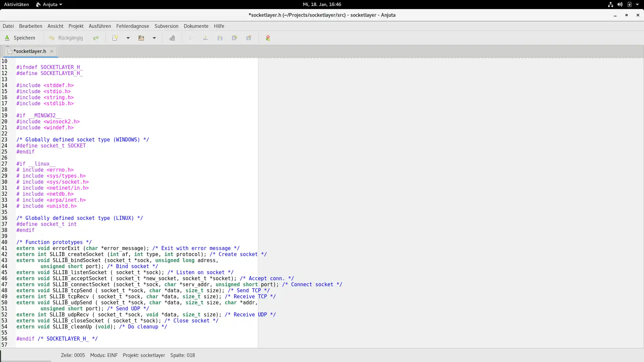The width and height of the screenshot is (644, 362).
Task: Click the red breakpoint toggle icon
Action: pyautogui.click(x=268, y=38)
